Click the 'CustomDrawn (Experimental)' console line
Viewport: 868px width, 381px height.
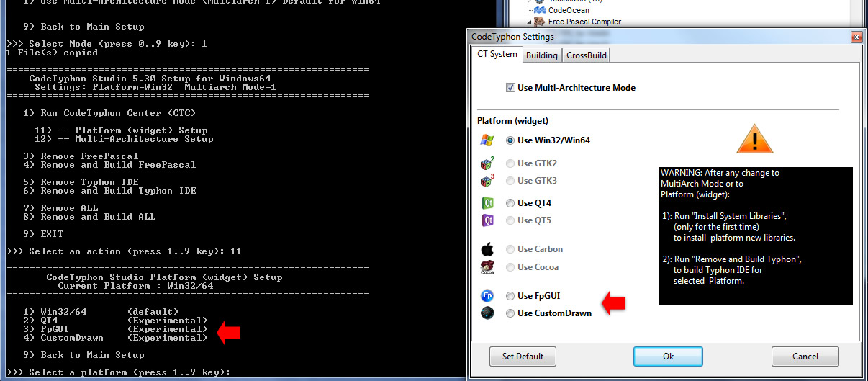(x=115, y=338)
